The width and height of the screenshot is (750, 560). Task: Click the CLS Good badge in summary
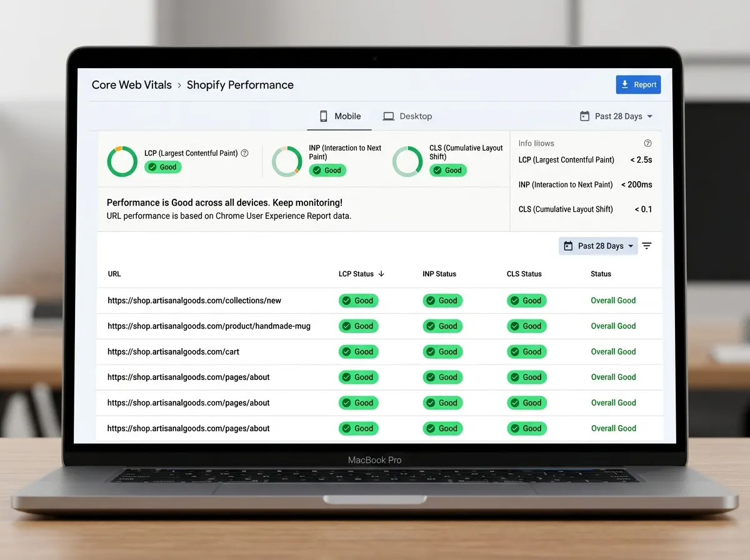click(448, 170)
